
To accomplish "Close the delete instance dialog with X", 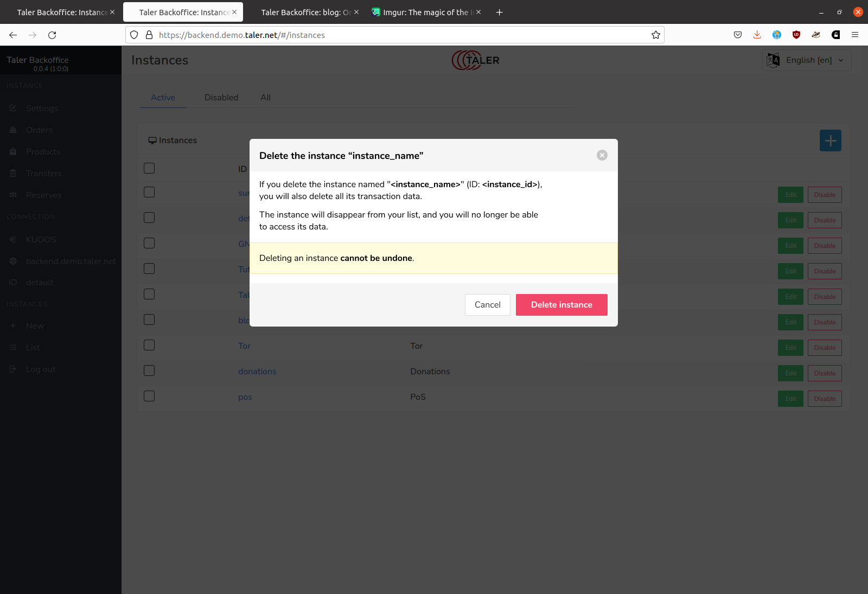I will 602,155.
